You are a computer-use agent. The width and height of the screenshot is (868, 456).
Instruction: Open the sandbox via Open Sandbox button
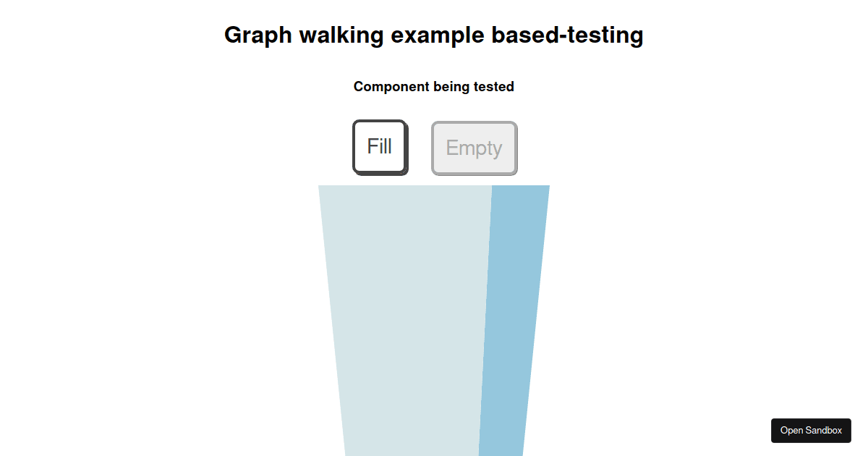point(811,430)
